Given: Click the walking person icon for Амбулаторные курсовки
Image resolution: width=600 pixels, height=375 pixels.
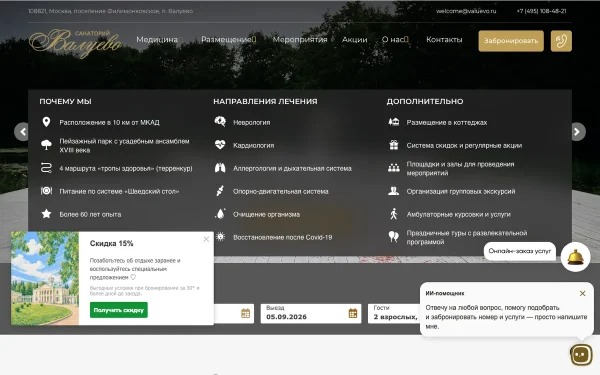Looking at the screenshot, I should click(394, 214).
